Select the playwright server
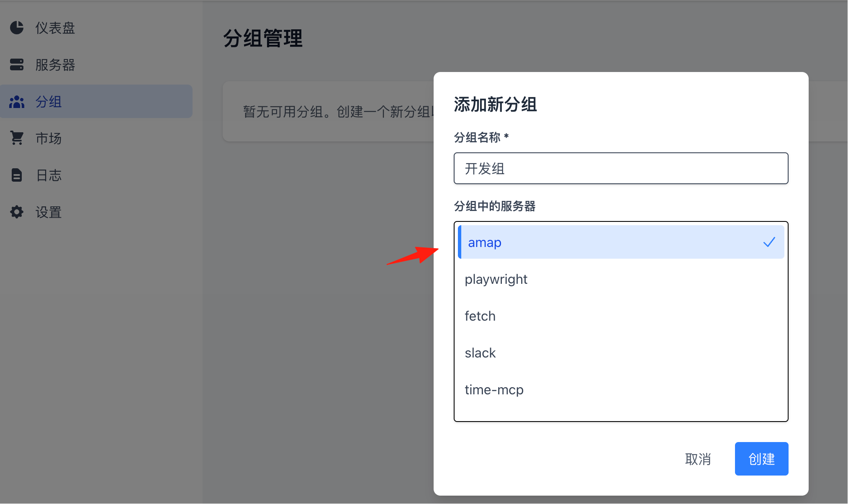 [x=621, y=279]
